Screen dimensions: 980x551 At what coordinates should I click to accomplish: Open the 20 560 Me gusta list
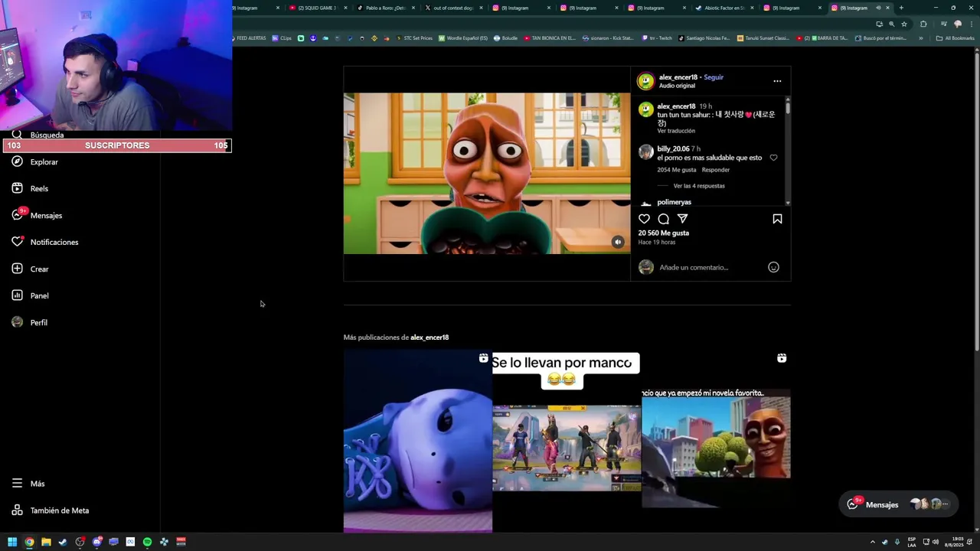[x=664, y=233]
